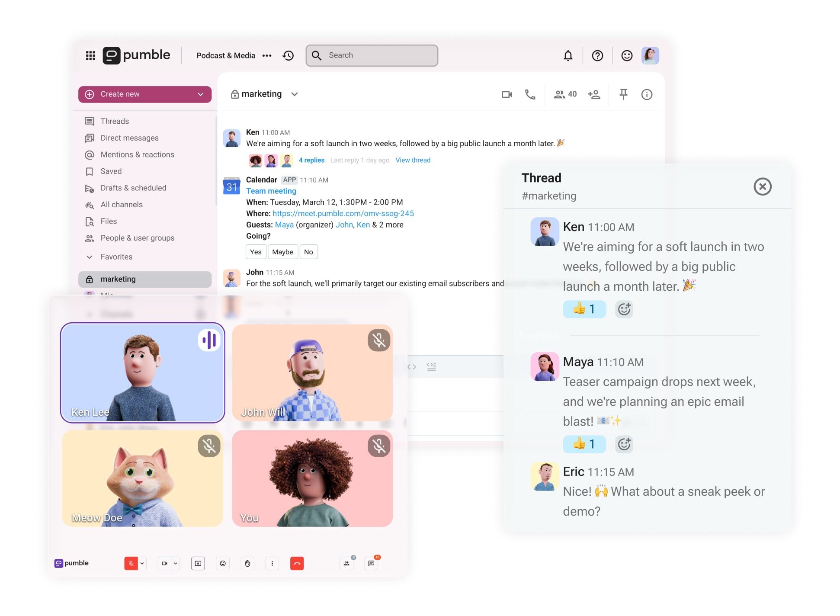Open history clock icon in the top bar
Image resolution: width=840 pixels, height=616 pixels.
click(288, 55)
